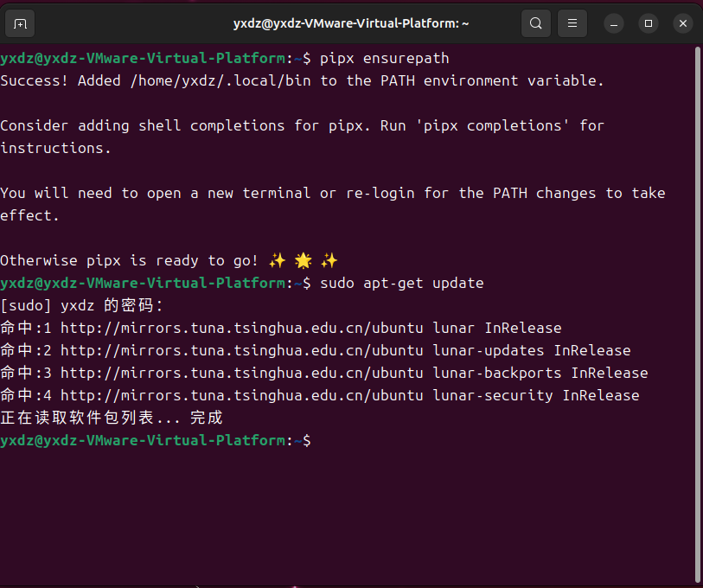Click the 'pipx ensurepath' command text
This screenshot has width=703, height=588.
click(384, 58)
